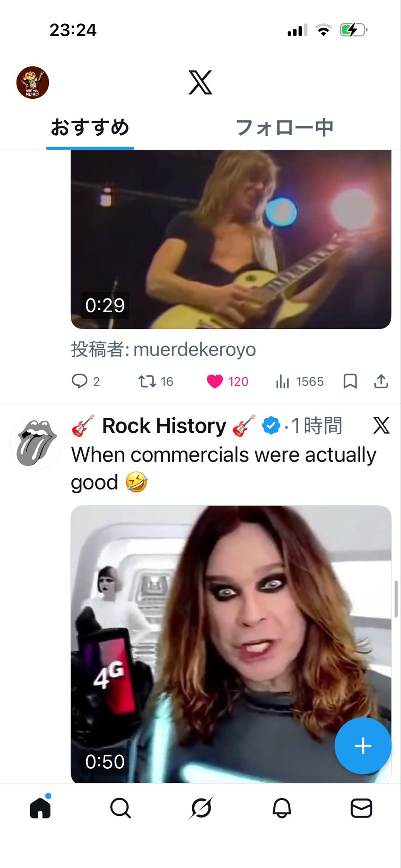Open Rock History profile avatar
This screenshot has height=868, width=401.
coord(36,442)
